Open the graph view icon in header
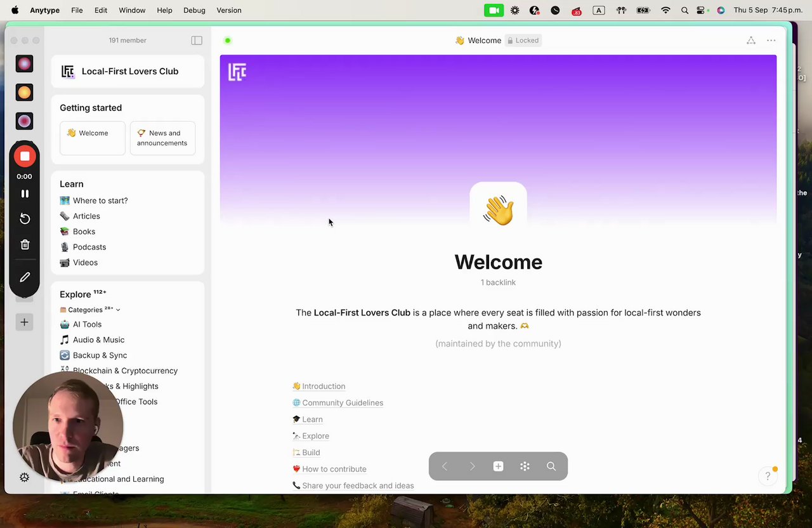812x528 pixels. pyautogui.click(x=751, y=41)
